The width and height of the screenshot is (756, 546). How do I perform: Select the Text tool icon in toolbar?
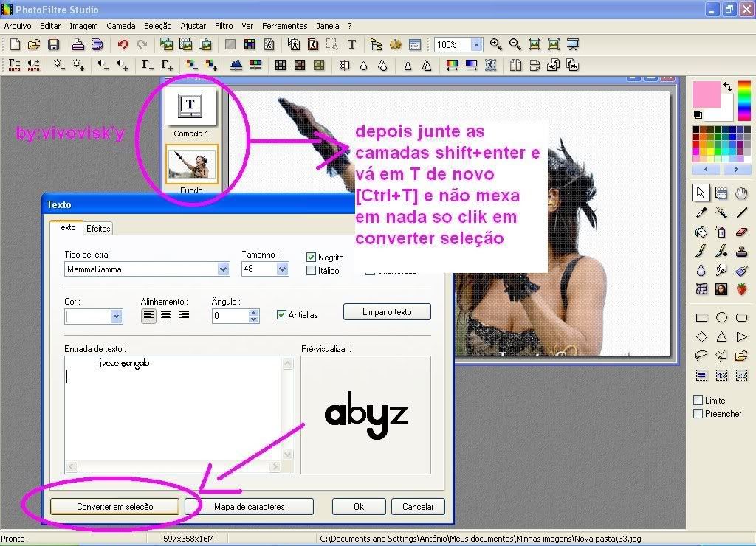[x=351, y=45]
